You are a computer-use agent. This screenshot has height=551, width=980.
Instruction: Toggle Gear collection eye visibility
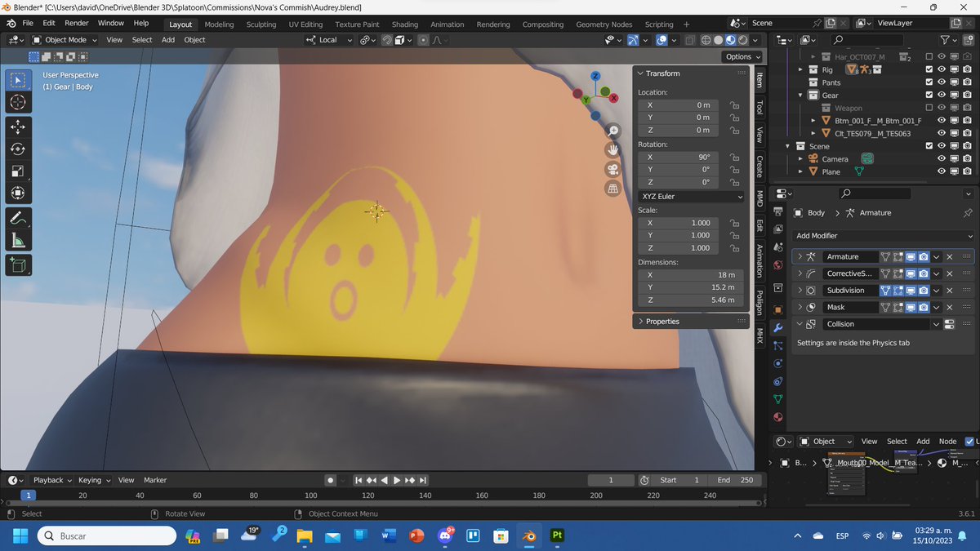pyautogui.click(x=942, y=96)
